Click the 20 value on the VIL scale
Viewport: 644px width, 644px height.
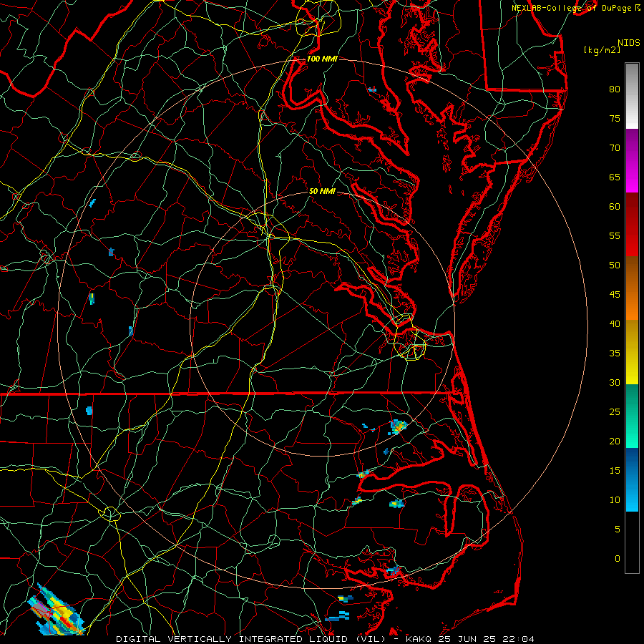[x=615, y=441]
